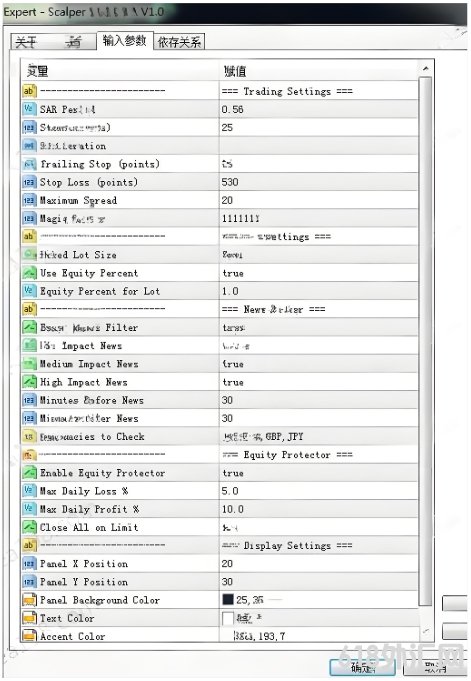Image resolution: width=471 pixels, height=681 pixels.
Task: Change High Impact News true value
Action: [318, 382]
